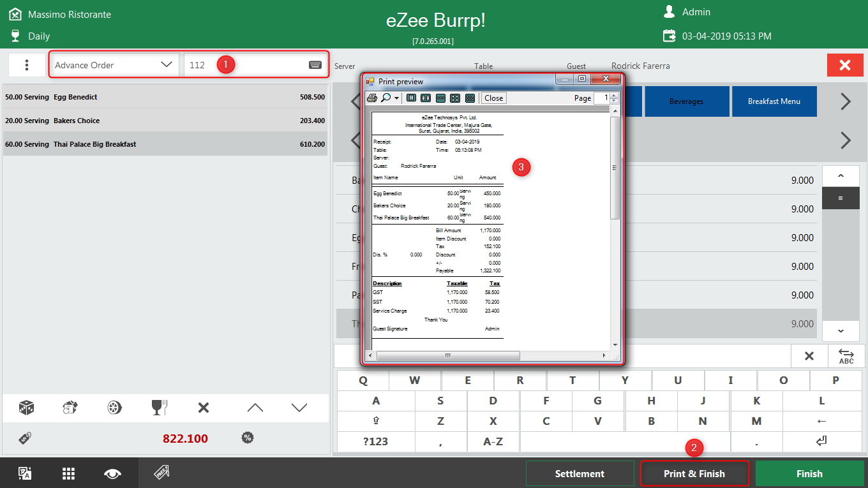Select the Bakers Choice order row
This screenshot has width=868, height=488.
click(x=165, y=121)
